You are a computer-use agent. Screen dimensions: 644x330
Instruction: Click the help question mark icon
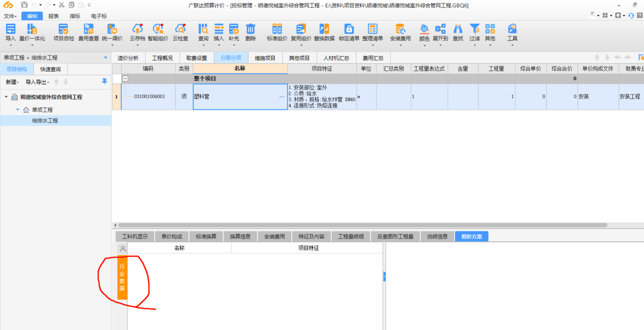(640, 15)
